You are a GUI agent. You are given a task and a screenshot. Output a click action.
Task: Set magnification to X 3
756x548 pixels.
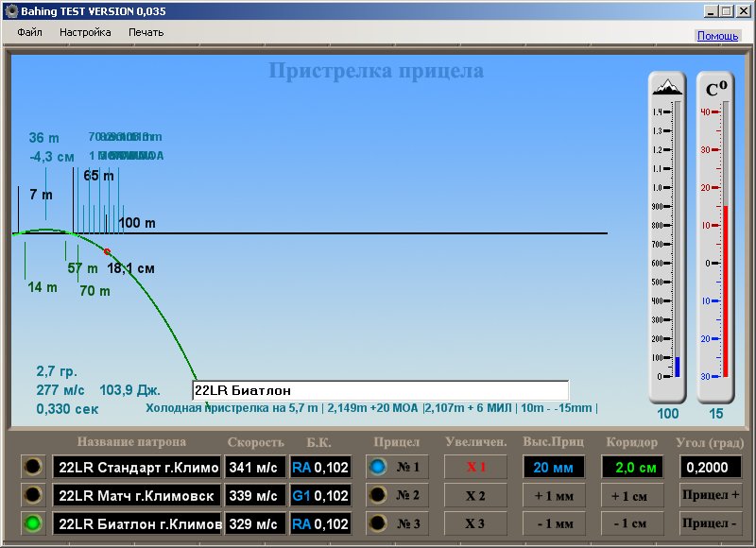pyautogui.click(x=475, y=523)
